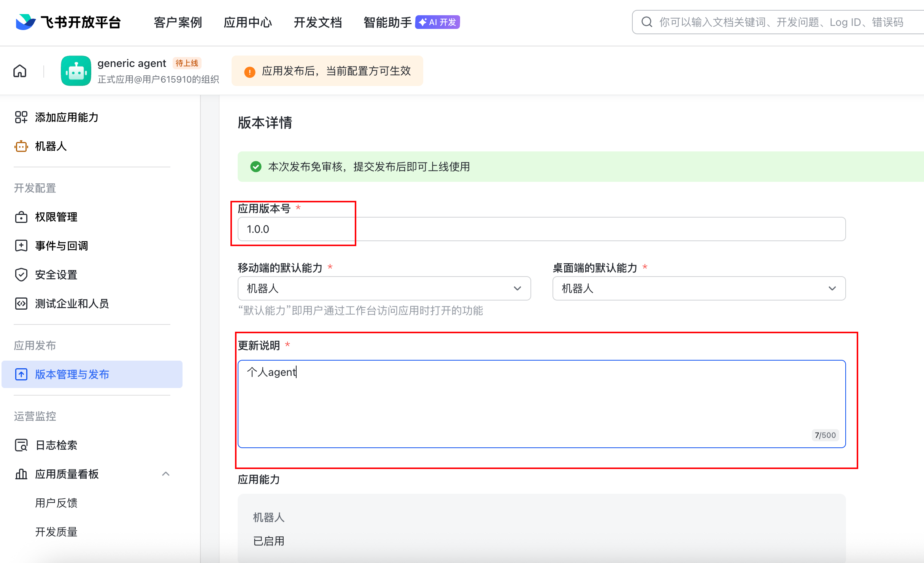The image size is (924, 563).
Task: Open 添加应用能力 in the sidebar
Action: coord(67,117)
